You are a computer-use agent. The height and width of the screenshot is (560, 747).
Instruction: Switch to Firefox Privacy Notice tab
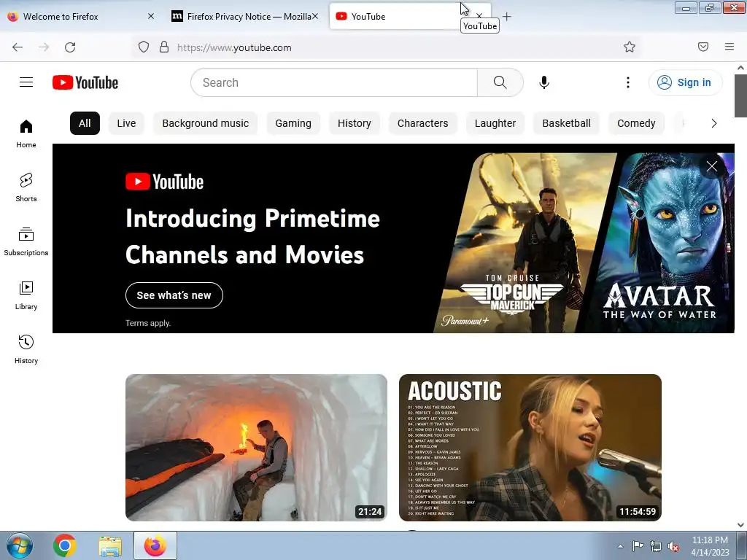tap(245, 16)
